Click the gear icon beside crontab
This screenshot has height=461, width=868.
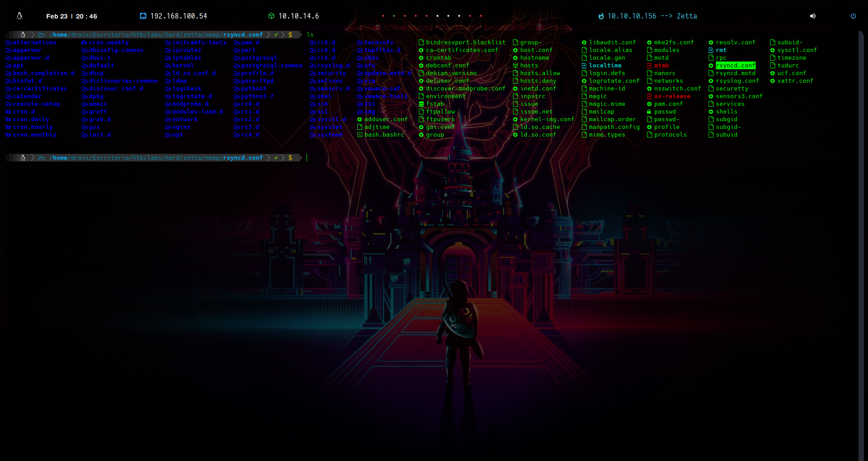(421, 58)
